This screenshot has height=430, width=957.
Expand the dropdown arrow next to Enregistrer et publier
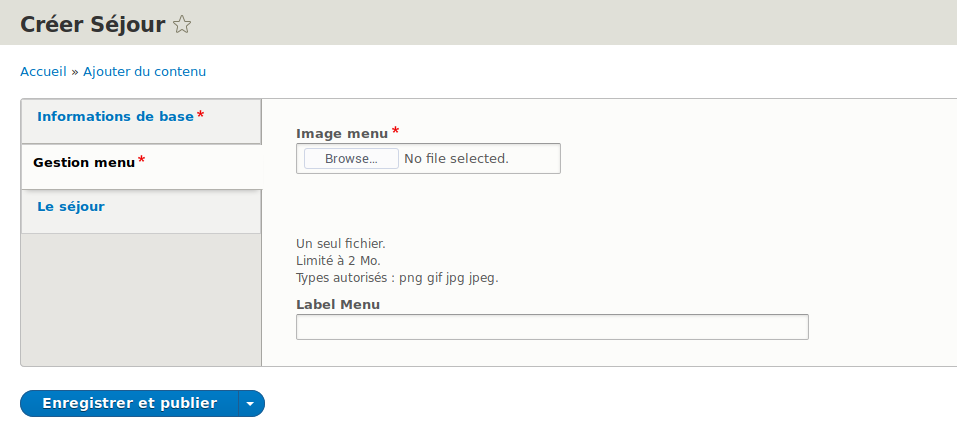[250, 403]
